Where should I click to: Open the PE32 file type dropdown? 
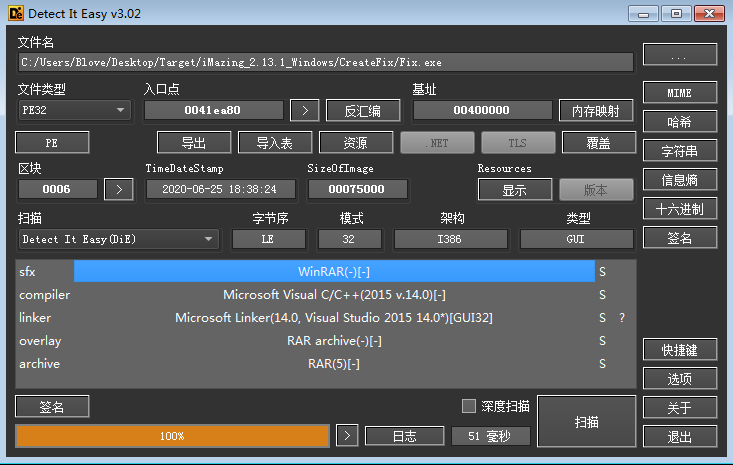click(x=75, y=110)
